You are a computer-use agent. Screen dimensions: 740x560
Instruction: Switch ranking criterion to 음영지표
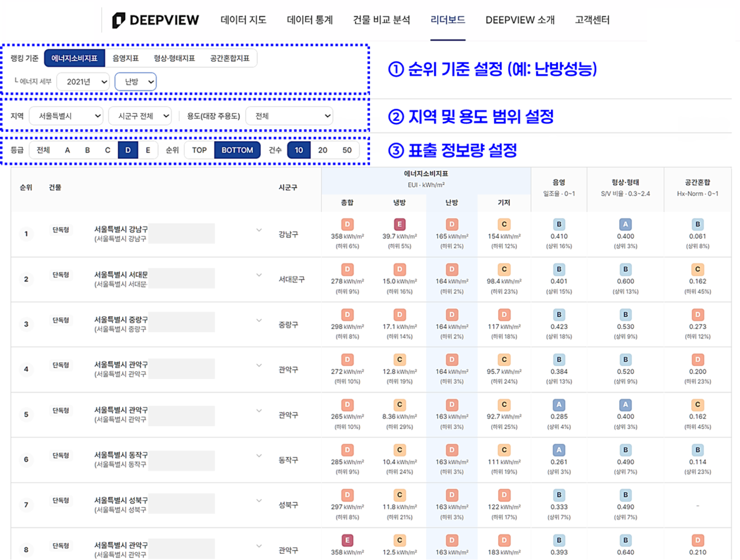[125, 58]
